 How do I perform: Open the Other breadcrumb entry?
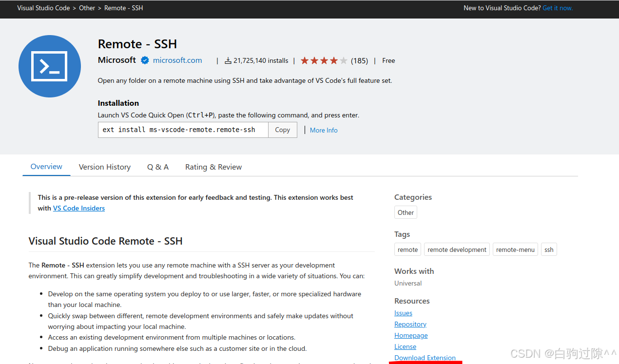[x=87, y=8]
